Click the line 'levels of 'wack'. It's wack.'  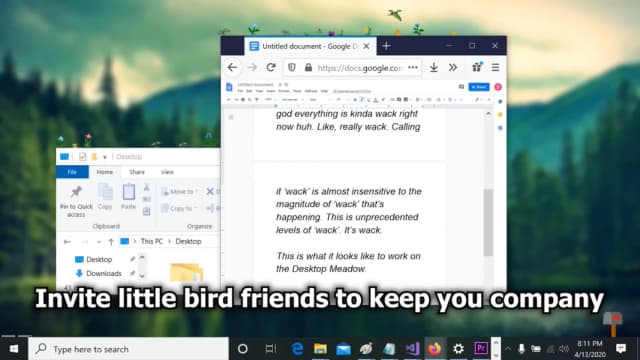329,230
